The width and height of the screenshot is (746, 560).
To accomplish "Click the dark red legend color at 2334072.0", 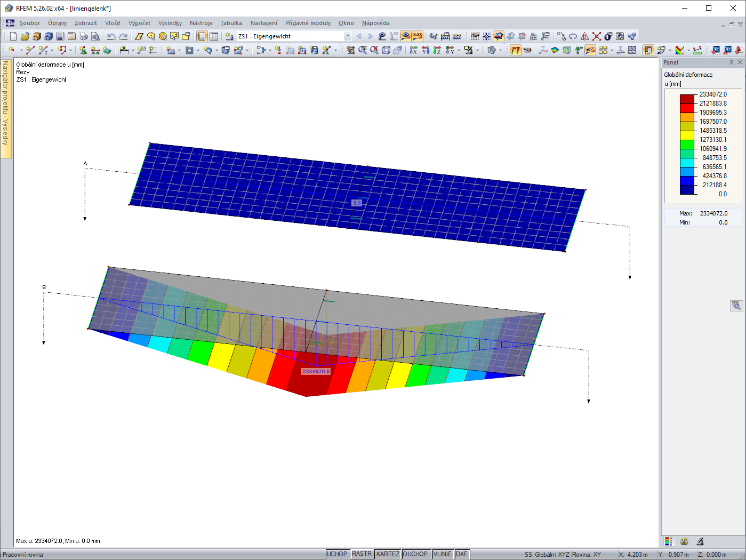I will coord(687,99).
